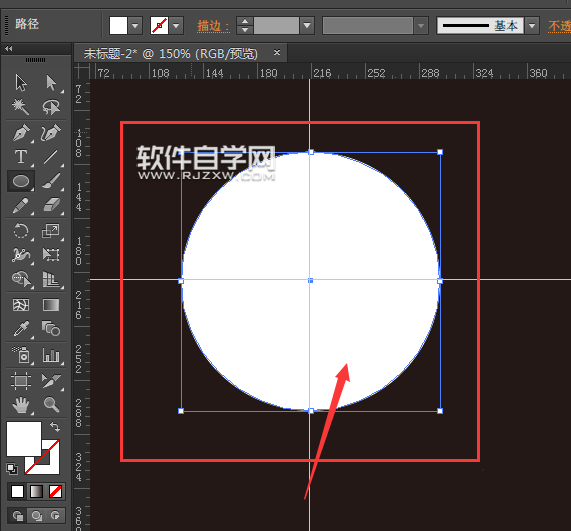Select the Lasso tool
The width and height of the screenshot is (571, 531).
51,107
